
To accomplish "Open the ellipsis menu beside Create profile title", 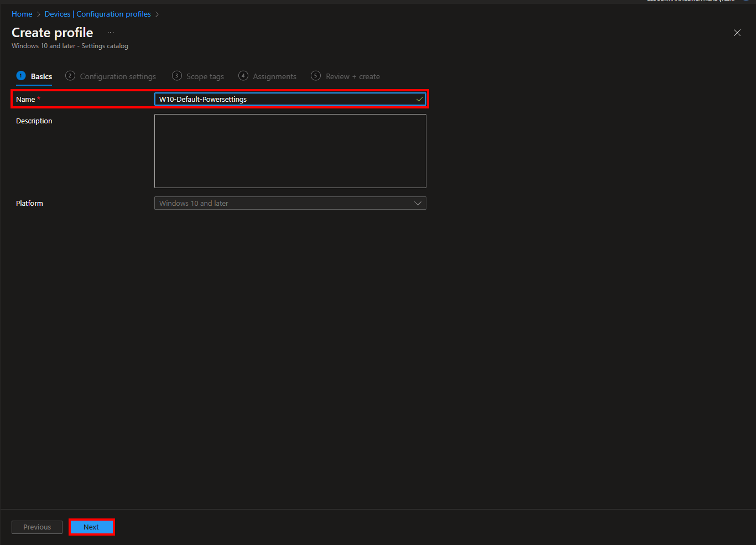I will (110, 32).
